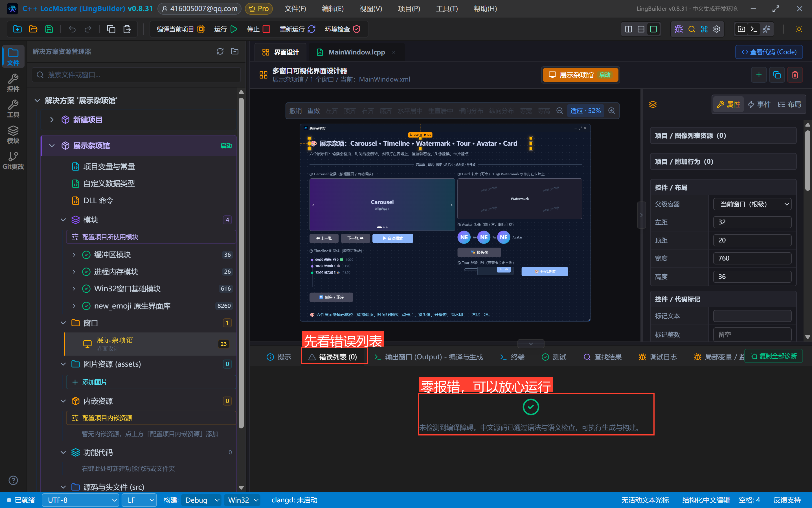
Task: Click 复制全部诊断 button
Action: click(x=774, y=356)
